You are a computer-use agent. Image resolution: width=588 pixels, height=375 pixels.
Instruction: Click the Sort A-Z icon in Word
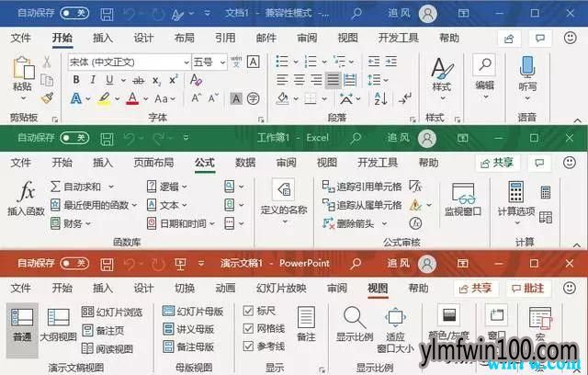[x=380, y=99]
